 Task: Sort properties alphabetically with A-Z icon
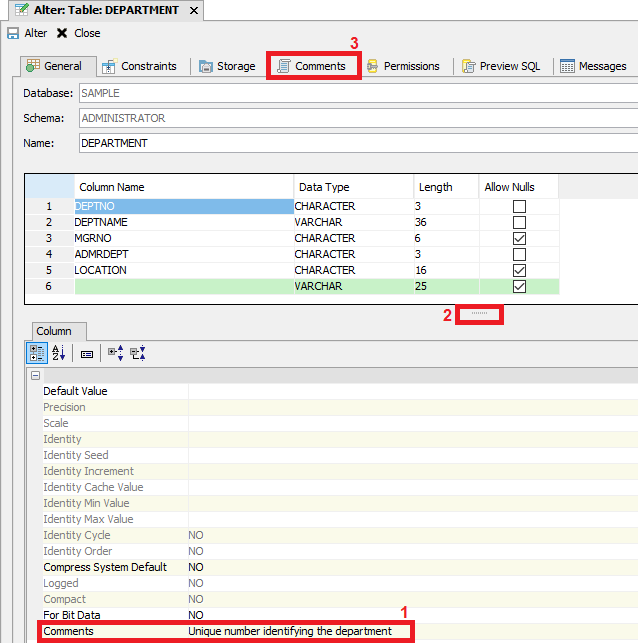pyautogui.click(x=58, y=353)
